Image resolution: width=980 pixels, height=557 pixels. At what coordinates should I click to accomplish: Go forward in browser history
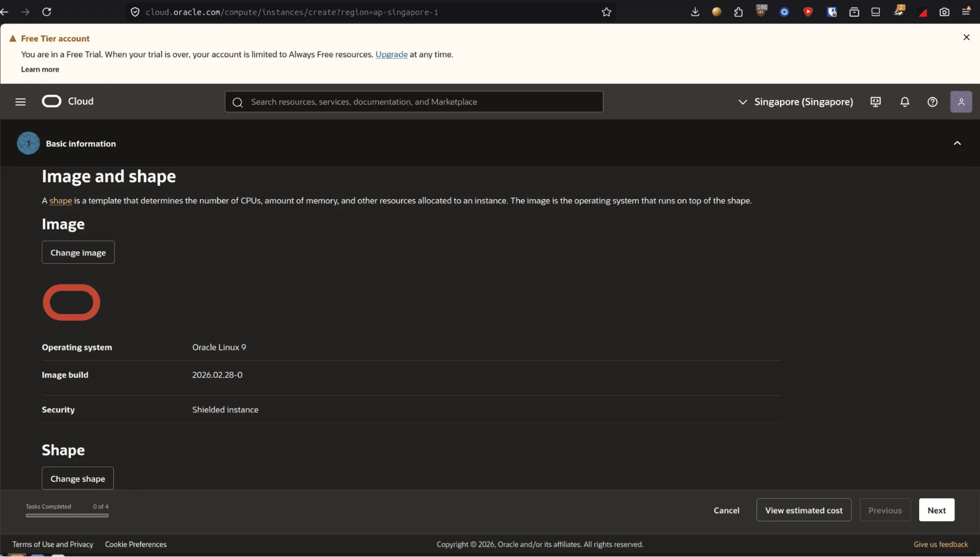click(x=25, y=12)
